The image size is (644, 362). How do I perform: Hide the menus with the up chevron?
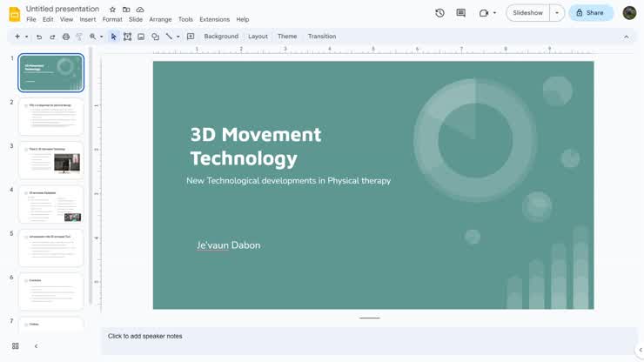point(626,37)
